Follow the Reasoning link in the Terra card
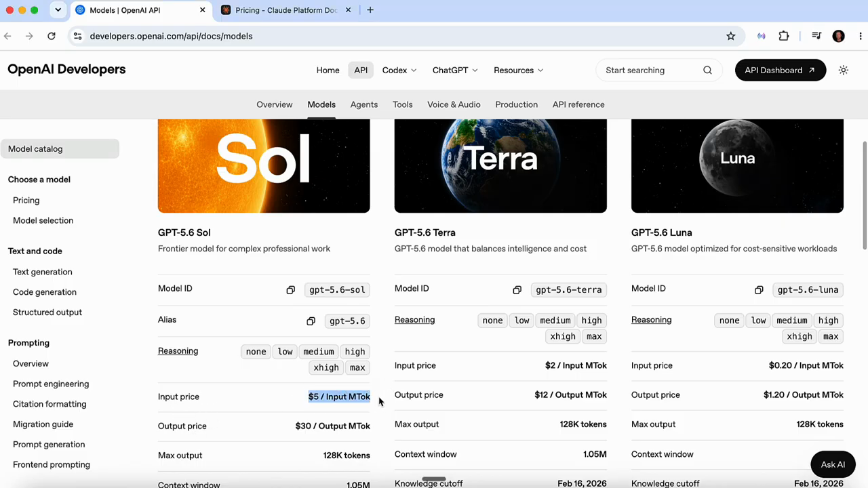Screen dimensions: 868x488 click(415, 320)
